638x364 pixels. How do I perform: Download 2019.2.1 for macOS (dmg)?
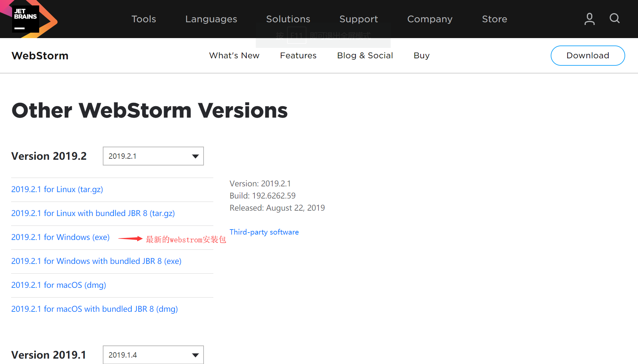point(58,285)
